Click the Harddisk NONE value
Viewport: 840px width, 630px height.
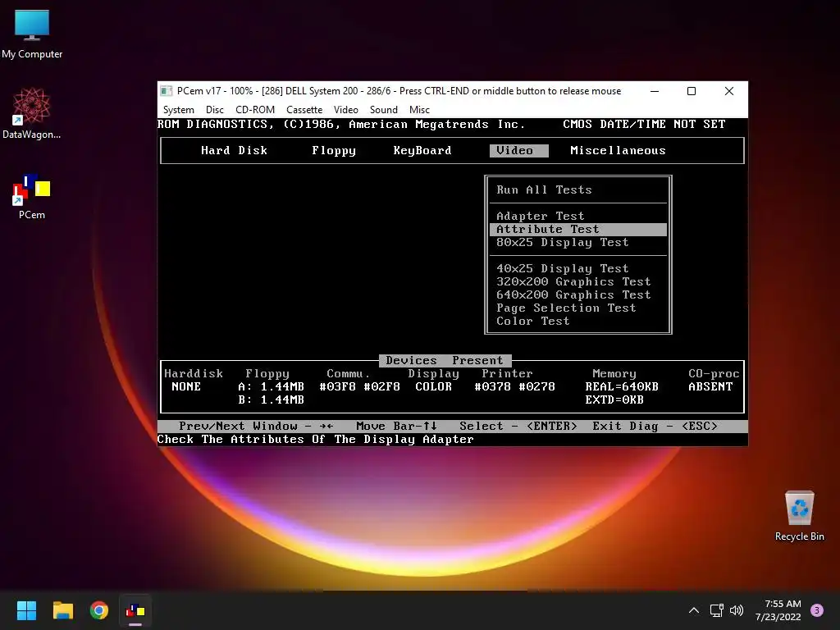pyautogui.click(x=186, y=387)
